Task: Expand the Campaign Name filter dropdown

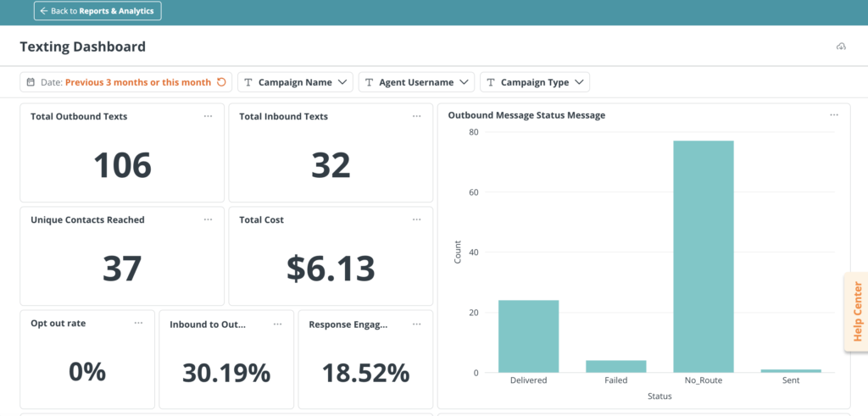Action: click(296, 82)
